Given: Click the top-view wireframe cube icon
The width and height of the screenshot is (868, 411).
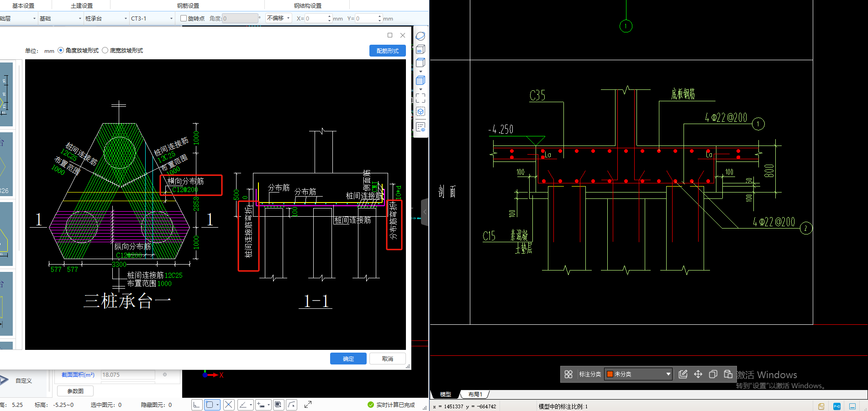Looking at the screenshot, I should (421, 62).
